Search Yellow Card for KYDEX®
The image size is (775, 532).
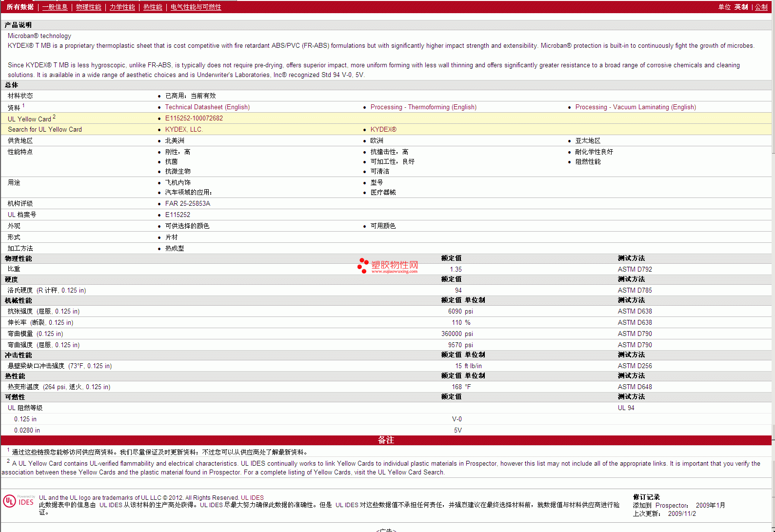coord(383,129)
